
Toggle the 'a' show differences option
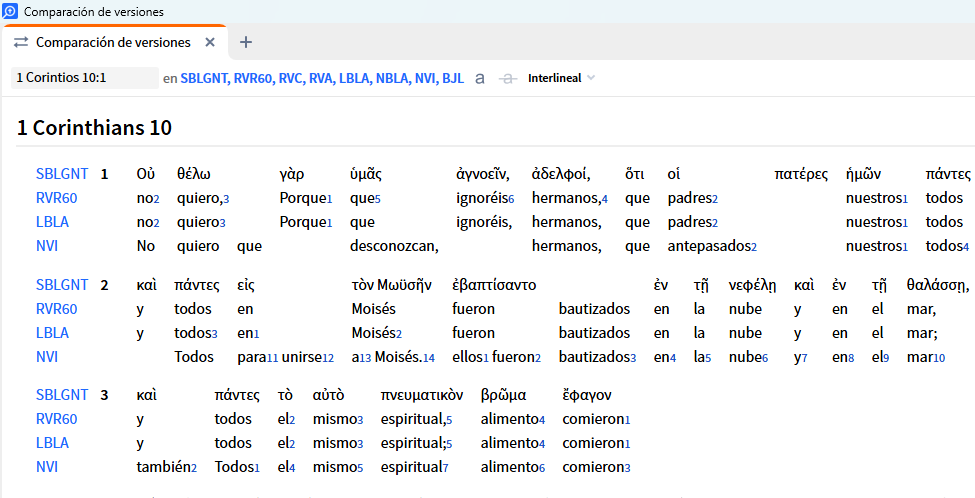click(479, 78)
